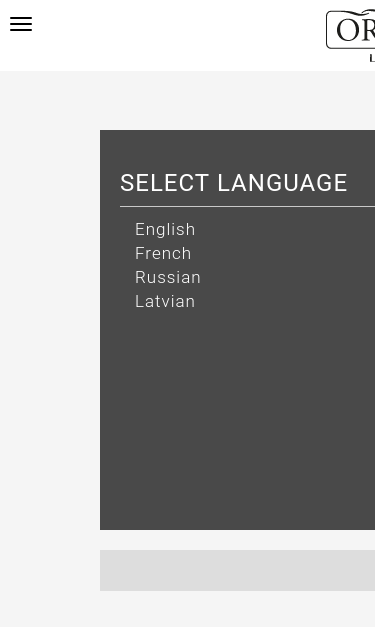
Task: Click the light grey bar below panel
Action: pos(237,570)
